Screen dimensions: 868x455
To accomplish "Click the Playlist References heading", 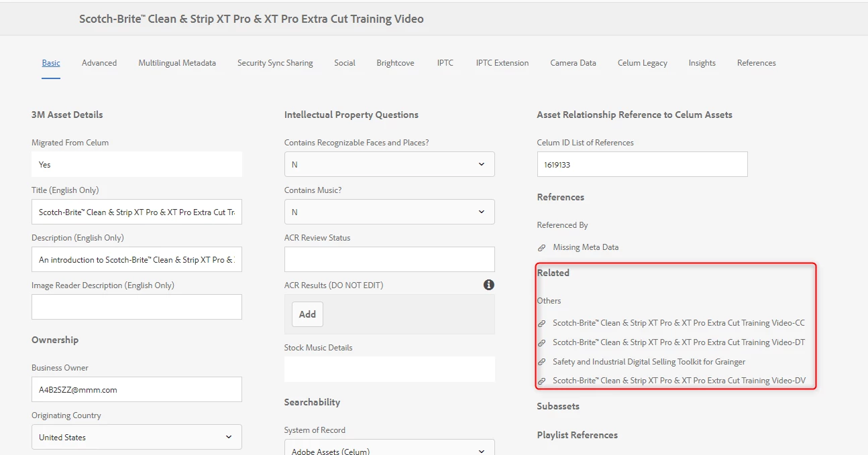I will click(577, 435).
